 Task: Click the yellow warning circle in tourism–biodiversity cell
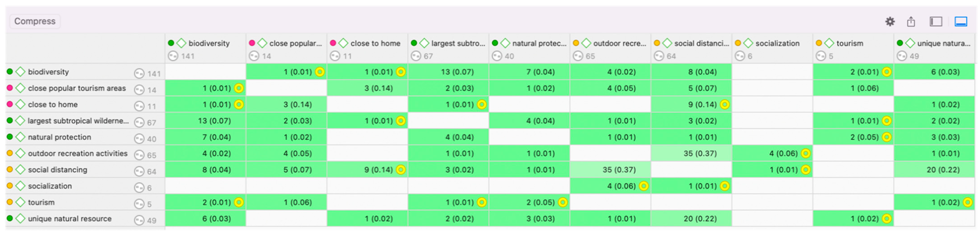pyautogui.click(x=239, y=202)
